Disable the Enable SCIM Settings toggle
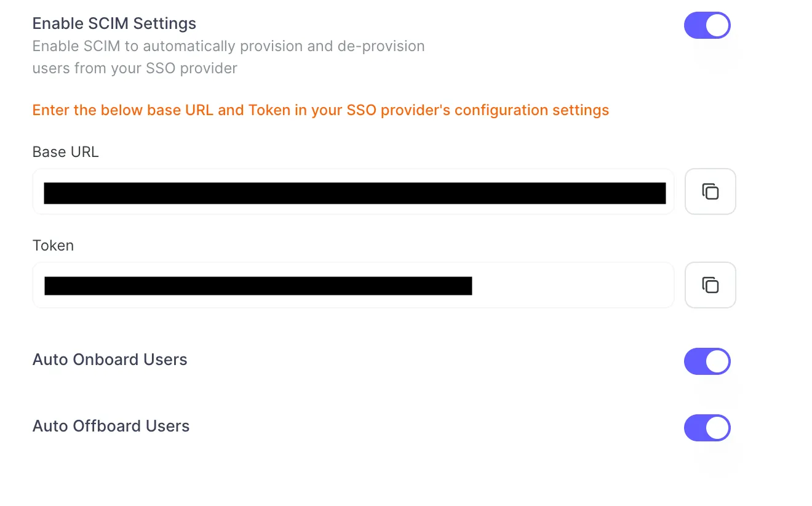812x506 pixels. point(707,25)
